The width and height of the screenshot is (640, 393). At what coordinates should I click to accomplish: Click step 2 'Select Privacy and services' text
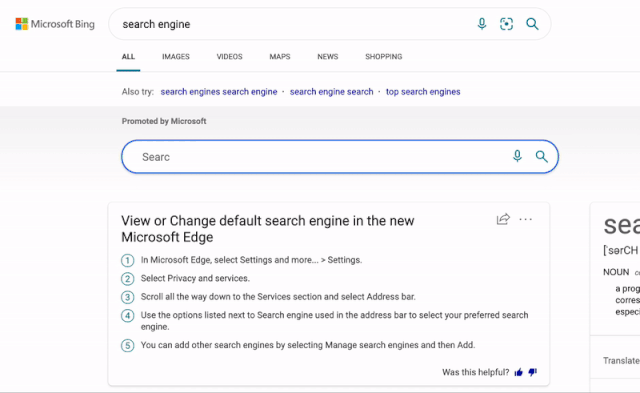(x=195, y=278)
